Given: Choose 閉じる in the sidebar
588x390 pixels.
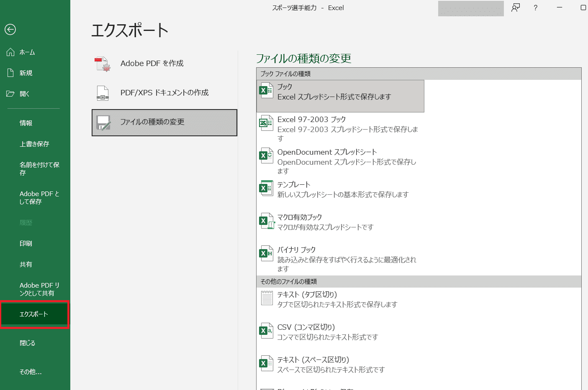Looking at the screenshot, I should (x=35, y=343).
